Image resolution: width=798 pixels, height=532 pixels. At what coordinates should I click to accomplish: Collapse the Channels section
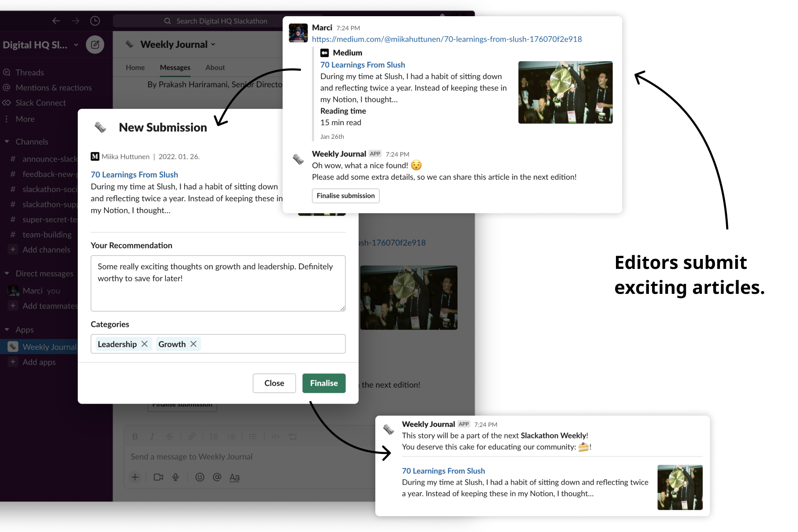(7, 142)
